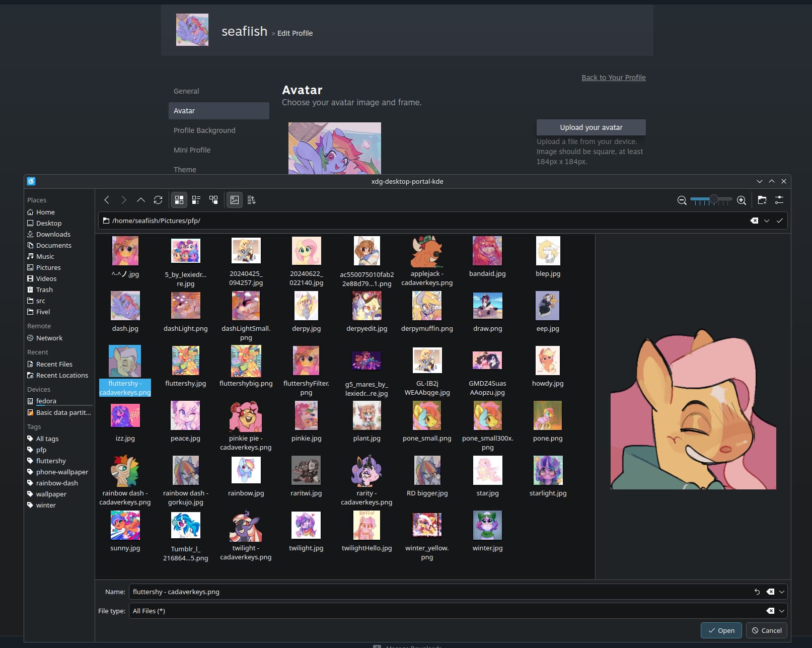This screenshot has width=812, height=648.
Task: Open Profile Background settings section
Action: (204, 130)
